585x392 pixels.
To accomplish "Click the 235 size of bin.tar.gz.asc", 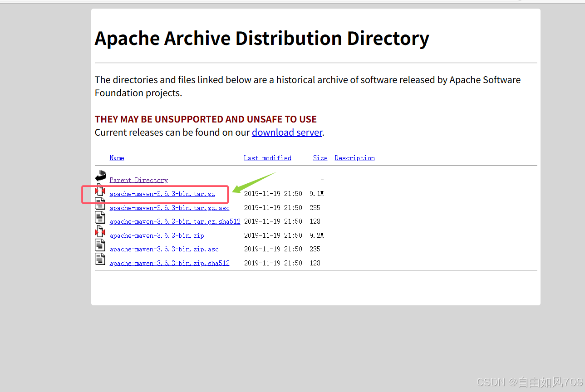I will 315,208.
